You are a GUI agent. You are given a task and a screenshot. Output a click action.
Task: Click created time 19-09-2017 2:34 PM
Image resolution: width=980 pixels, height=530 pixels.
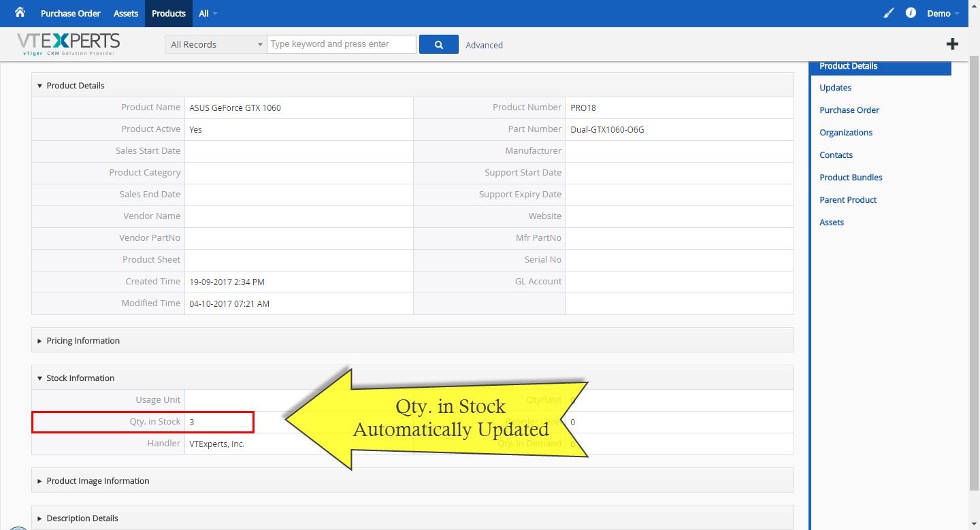pyautogui.click(x=227, y=282)
